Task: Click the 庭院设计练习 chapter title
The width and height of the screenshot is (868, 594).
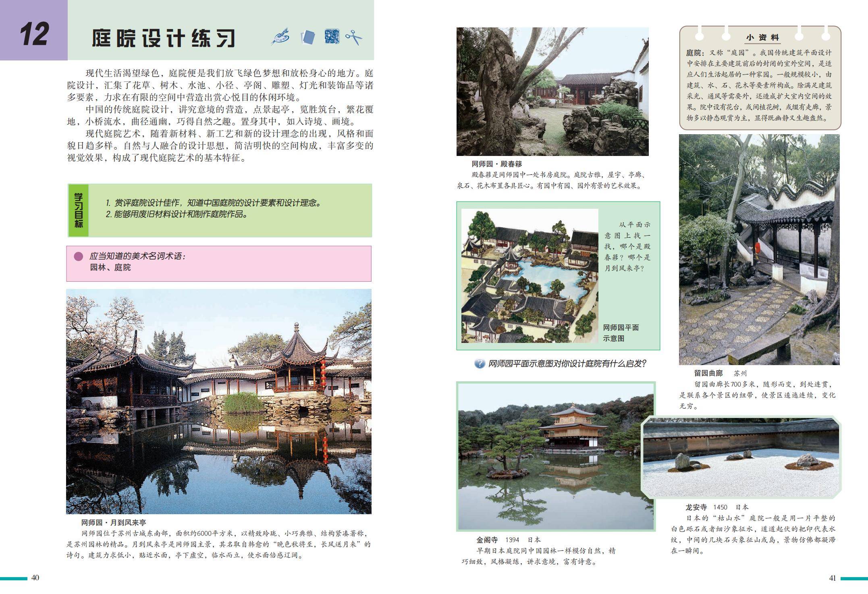Action: [x=163, y=38]
